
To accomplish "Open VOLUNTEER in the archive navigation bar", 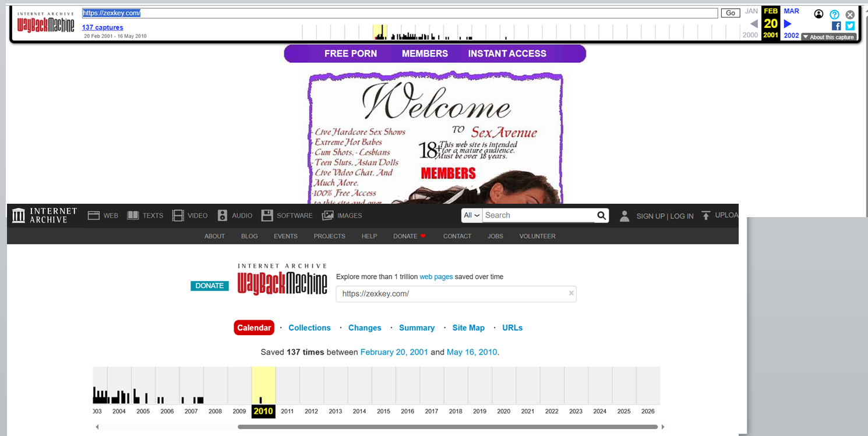I will click(x=537, y=236).
